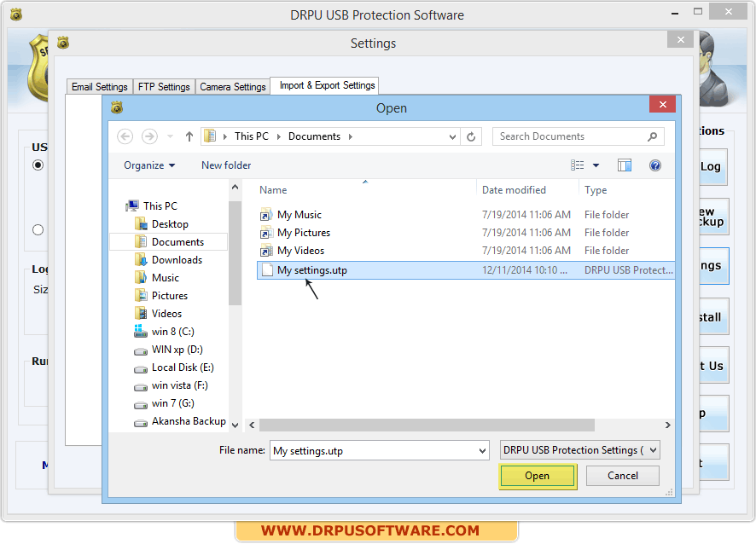The image size is (756, 544).
Task: Click the This PC computer icon in tree
Action: [132, 206]
